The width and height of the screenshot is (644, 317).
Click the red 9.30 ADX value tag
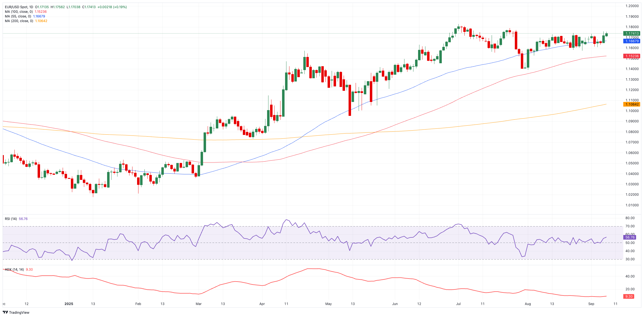coord(629,297)
